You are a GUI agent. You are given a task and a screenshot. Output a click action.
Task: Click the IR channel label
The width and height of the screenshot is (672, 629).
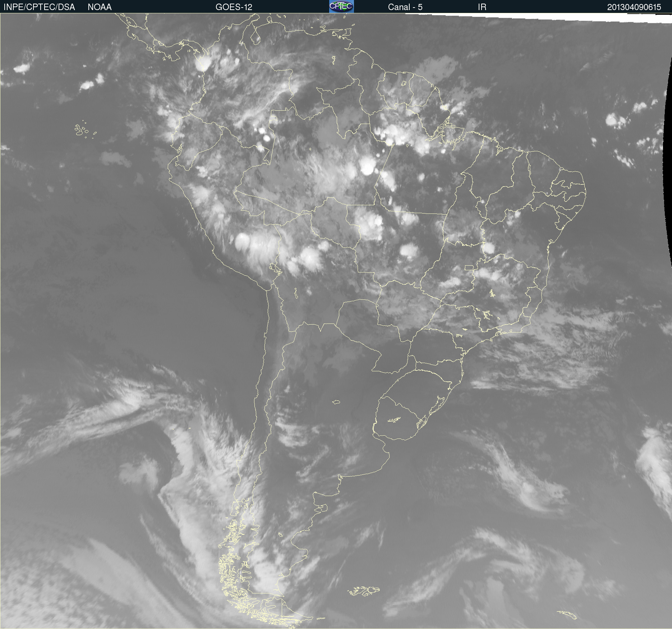482,7
